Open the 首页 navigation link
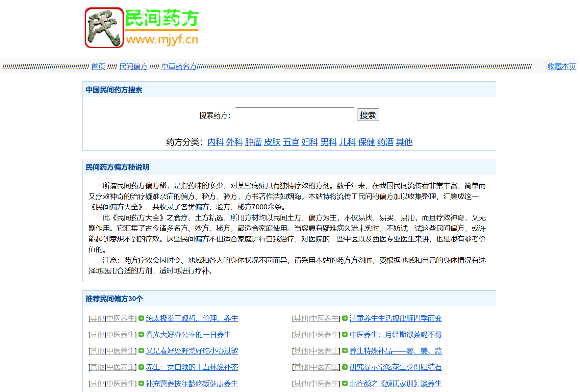This screenshot has height=392, width=580. [98, 67]
